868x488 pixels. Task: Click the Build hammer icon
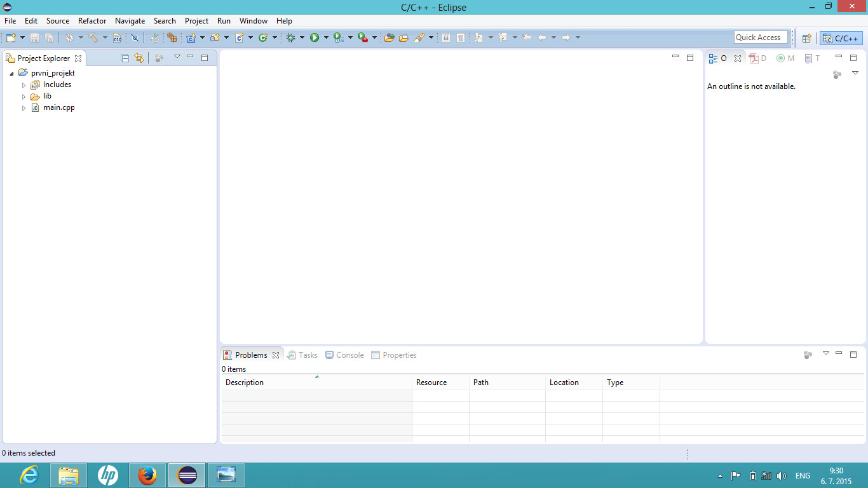(93, 38)
